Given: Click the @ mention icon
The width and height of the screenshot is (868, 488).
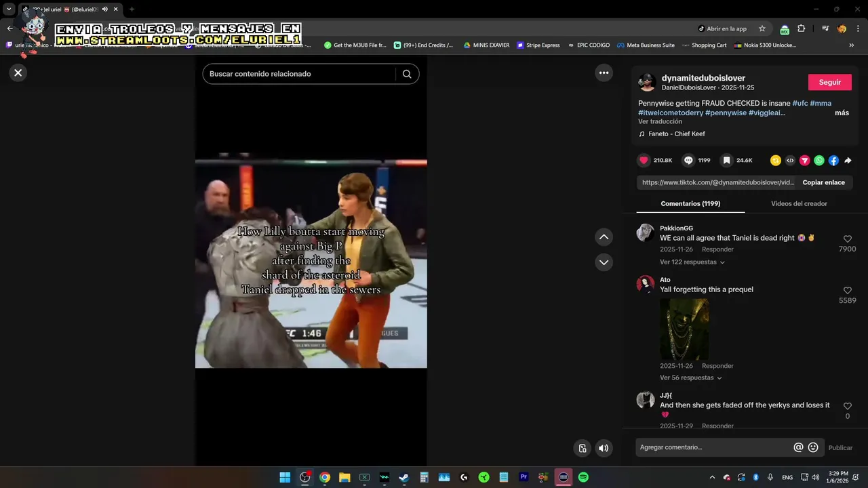Looking at the screenshot, I should click(x=799, y=447).
